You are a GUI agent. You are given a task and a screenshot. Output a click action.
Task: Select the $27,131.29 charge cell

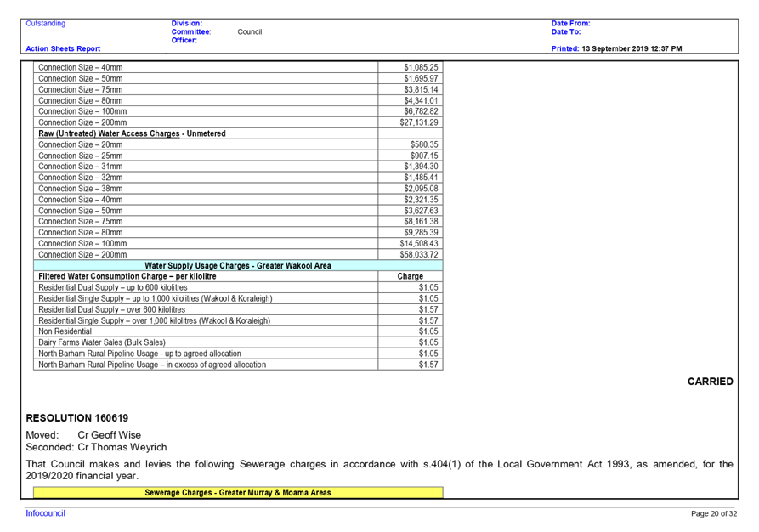[x=411, y=122]
